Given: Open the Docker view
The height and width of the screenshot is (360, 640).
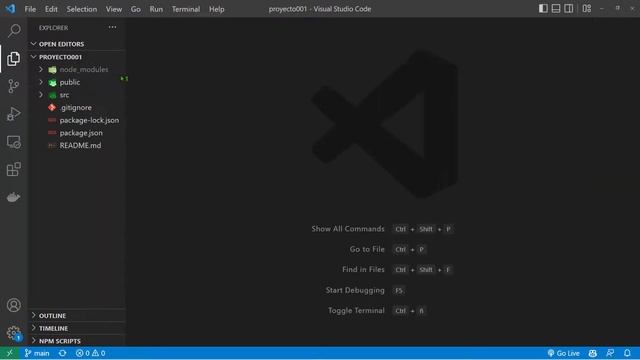Looking at the screenshot, I should coord(13,197).
